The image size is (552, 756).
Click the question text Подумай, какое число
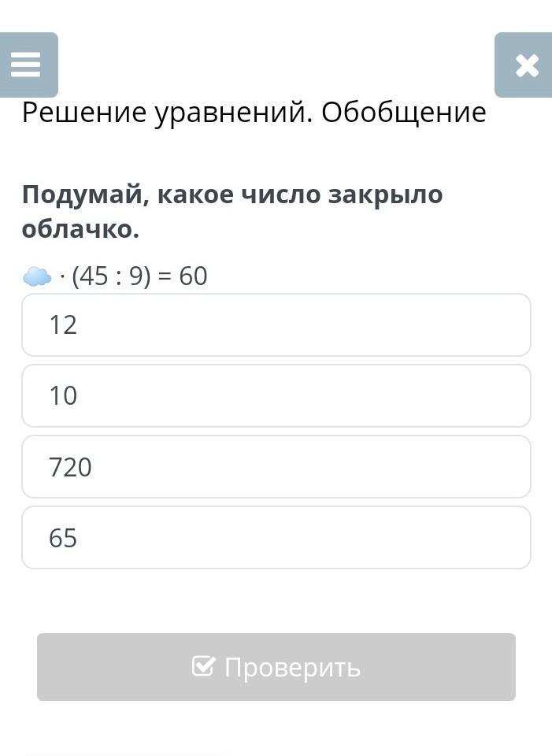pyautogui.click(x=157, y=195)
